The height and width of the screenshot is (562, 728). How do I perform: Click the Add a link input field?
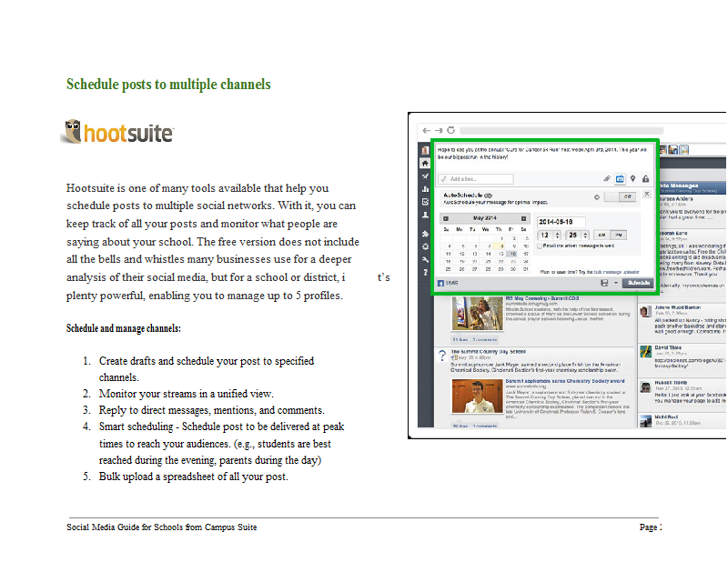[x=476, y=178]
